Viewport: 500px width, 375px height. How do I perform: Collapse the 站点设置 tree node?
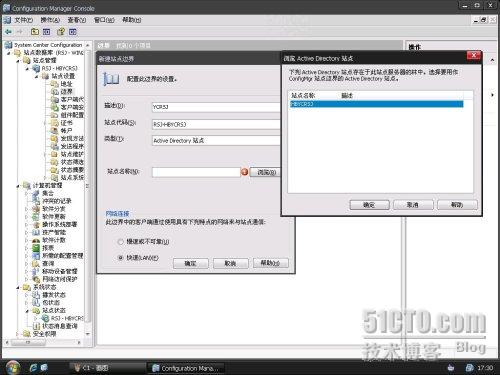pos(37,76)
